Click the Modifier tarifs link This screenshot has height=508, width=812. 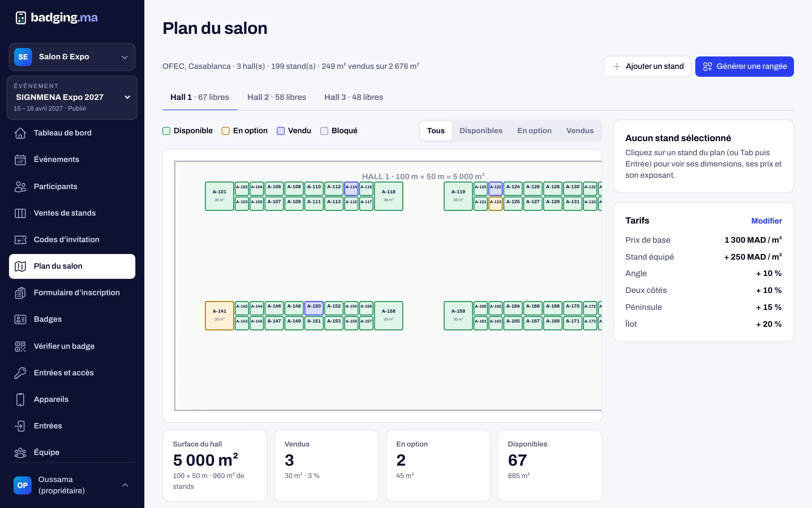pyautogui.click(x=766, y=221)
